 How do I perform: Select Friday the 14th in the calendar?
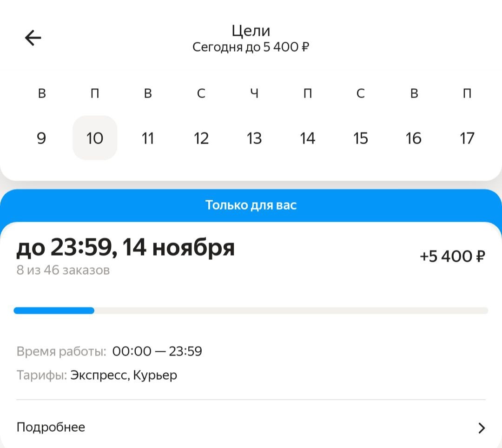pyautogui.click(x=307, y=138)
